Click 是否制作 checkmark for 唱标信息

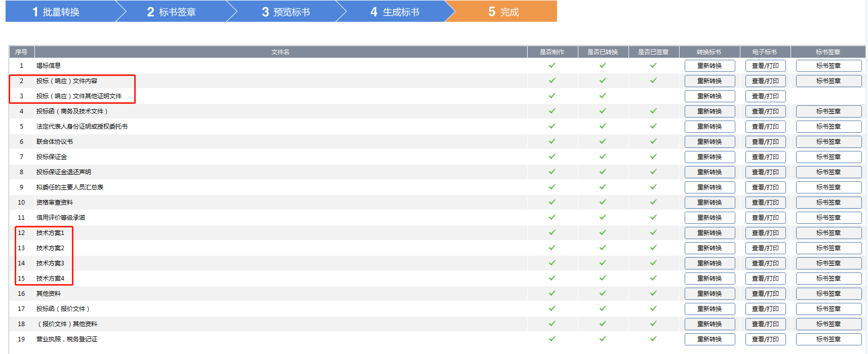coord(552,65)
